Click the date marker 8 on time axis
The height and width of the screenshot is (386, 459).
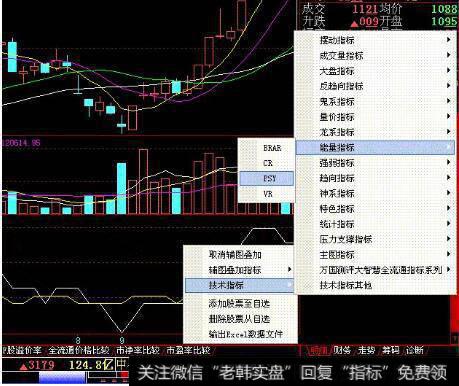pos(78,340)
